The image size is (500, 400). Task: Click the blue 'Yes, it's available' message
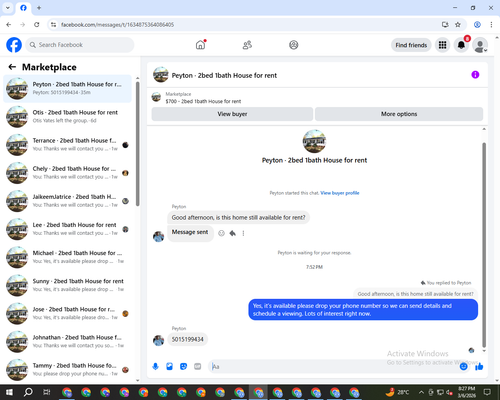click(x=363, y=310)
